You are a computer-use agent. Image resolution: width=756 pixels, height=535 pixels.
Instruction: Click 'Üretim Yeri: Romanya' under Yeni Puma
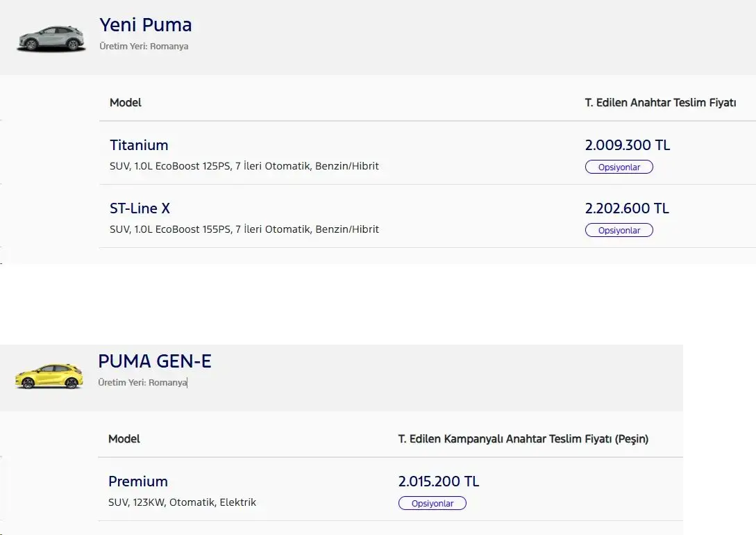pos(144,47)
